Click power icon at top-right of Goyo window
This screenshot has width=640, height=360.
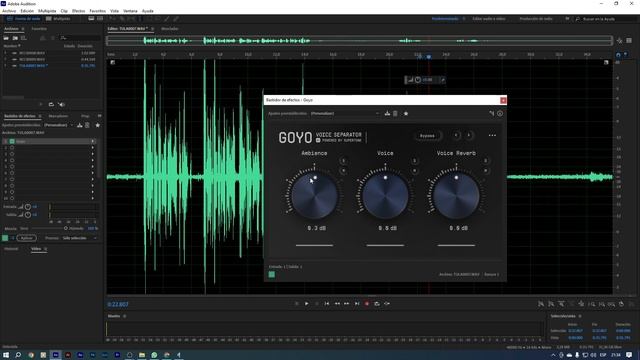coord(500,113)
